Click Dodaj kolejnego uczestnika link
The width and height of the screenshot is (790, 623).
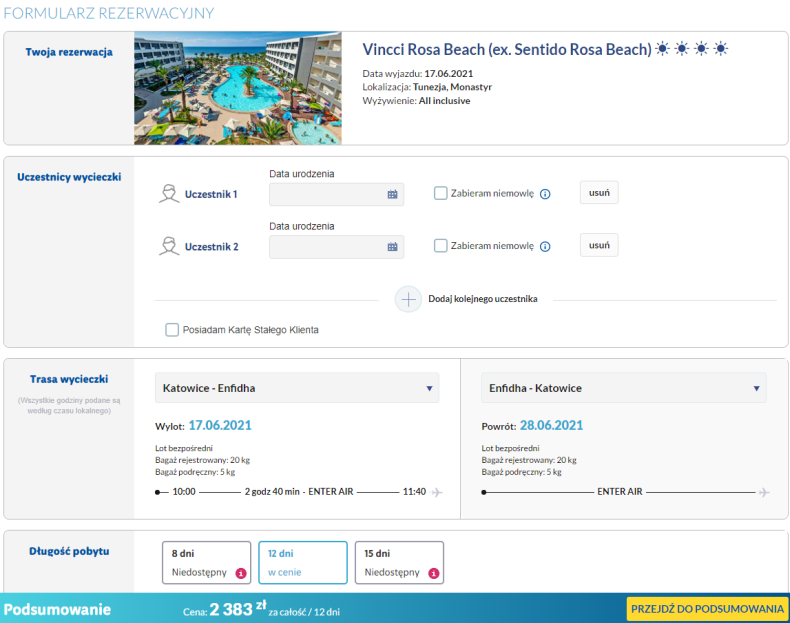pos(483,299)
